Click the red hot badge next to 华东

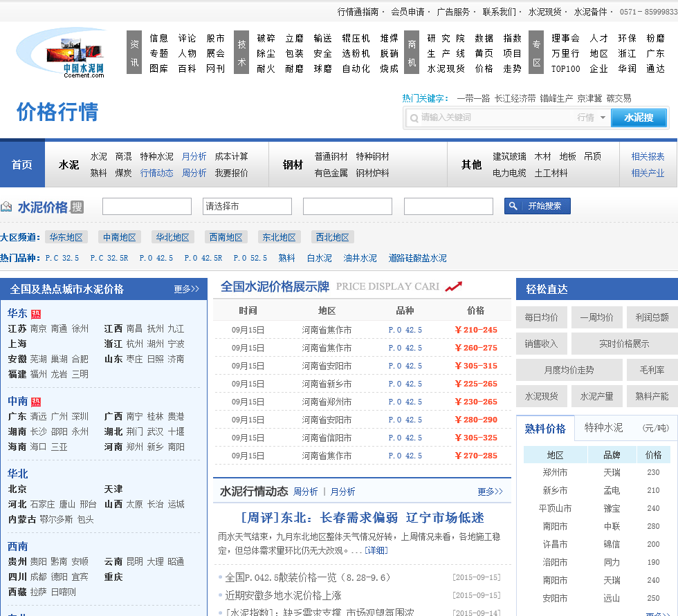pos(36,314)
